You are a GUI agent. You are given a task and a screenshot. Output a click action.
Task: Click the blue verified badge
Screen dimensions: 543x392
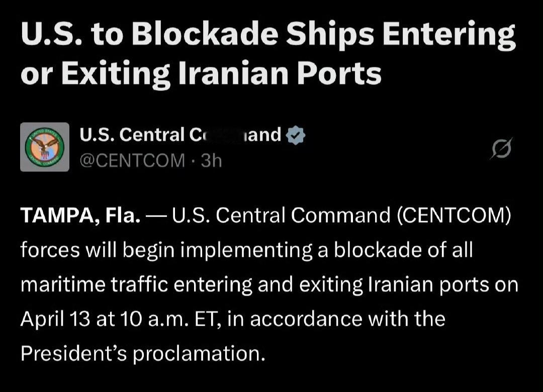[296, 135]
